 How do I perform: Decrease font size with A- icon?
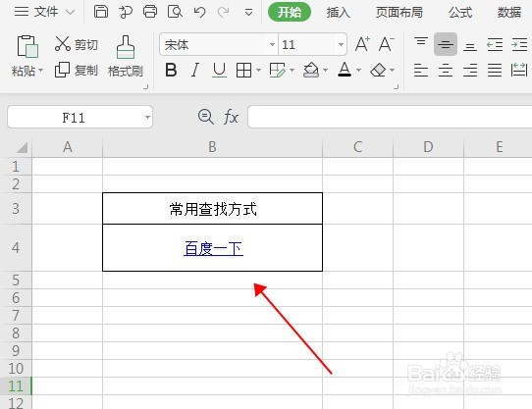386,44
